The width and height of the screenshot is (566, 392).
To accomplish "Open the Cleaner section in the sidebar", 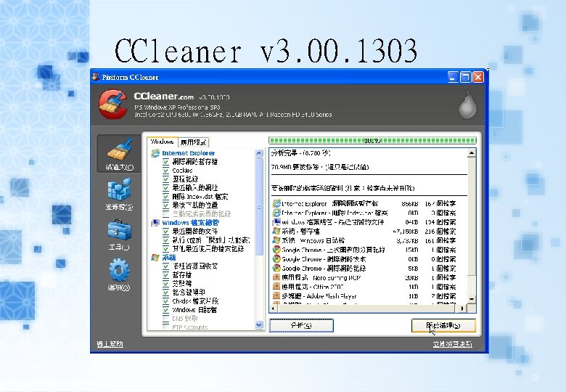I will 119,154.
